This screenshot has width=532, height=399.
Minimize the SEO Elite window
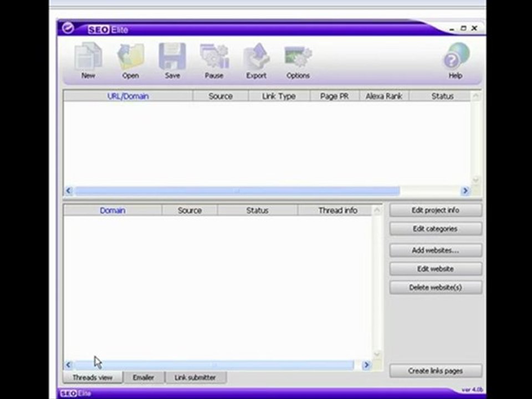452,29
